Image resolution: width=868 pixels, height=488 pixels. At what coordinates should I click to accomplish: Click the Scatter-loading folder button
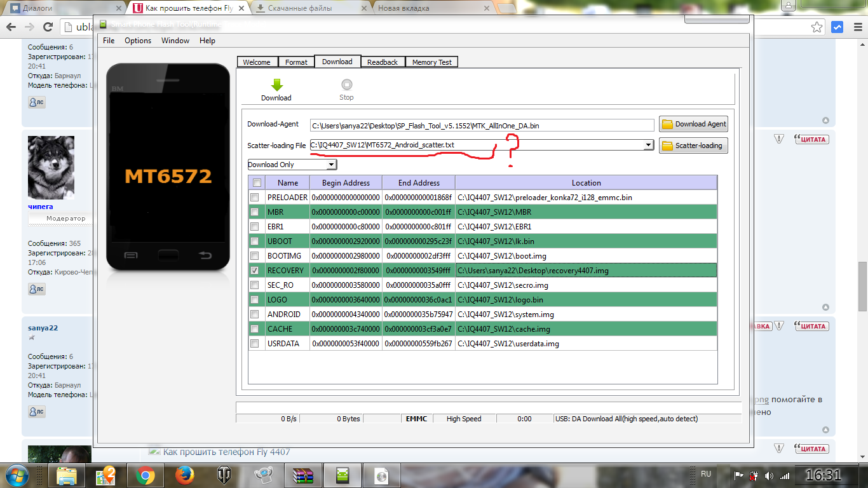tap(693, 146)
